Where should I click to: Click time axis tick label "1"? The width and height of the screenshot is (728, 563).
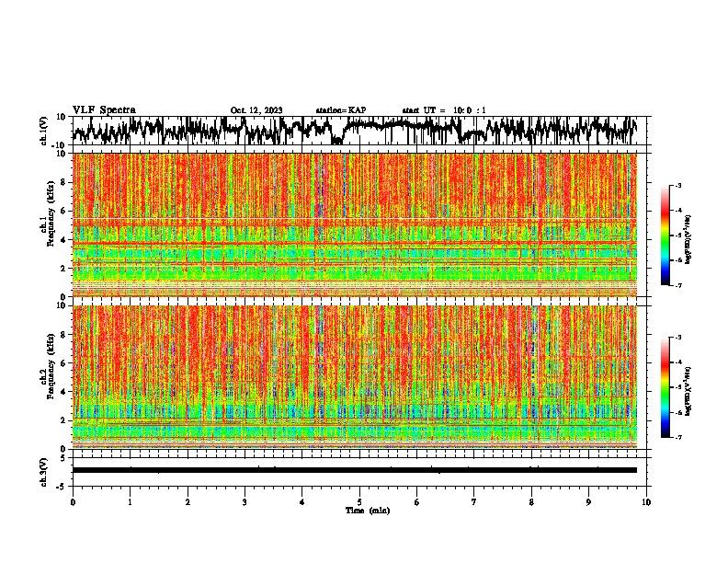tap(130, 502)
